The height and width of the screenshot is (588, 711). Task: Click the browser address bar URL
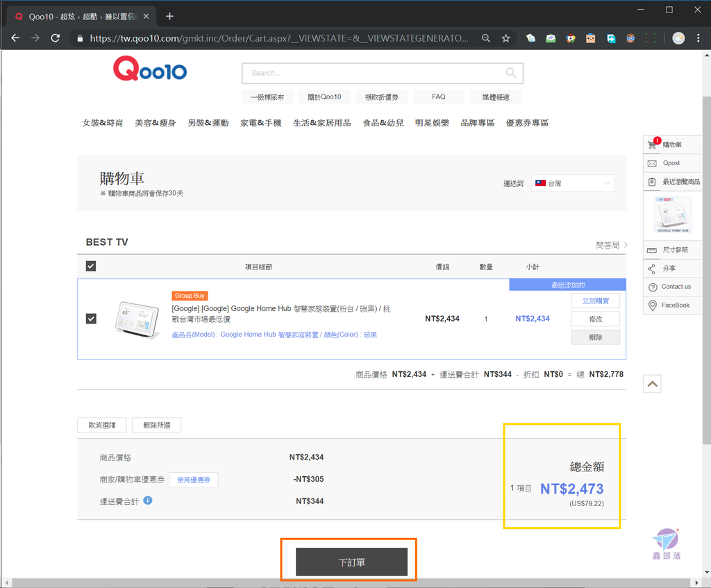click(279, 39)
